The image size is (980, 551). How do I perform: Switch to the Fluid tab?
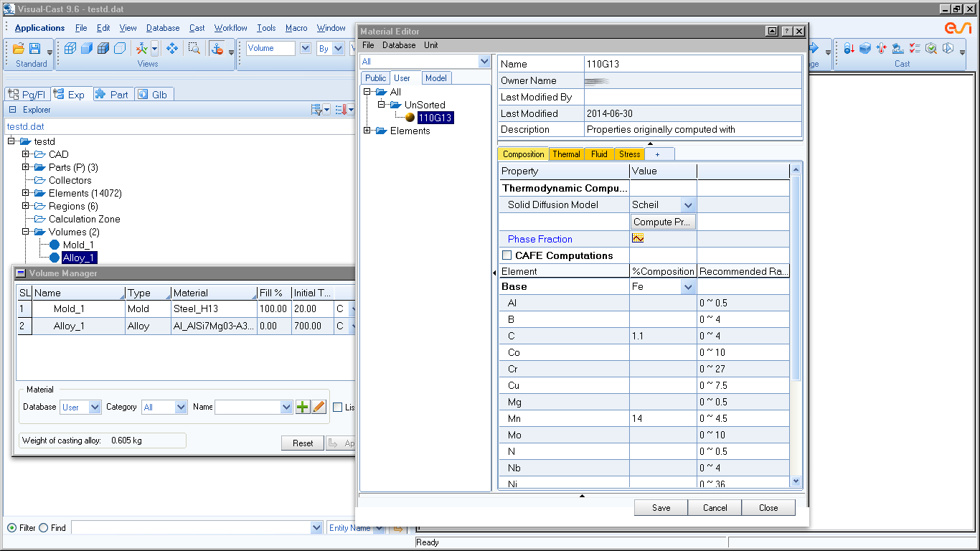[599, 154]
